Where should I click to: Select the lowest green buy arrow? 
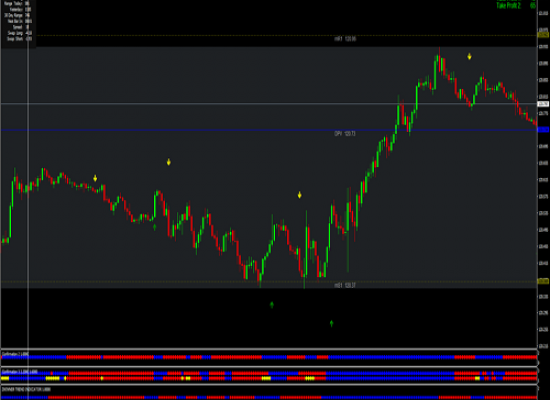(x=331, y=323)
